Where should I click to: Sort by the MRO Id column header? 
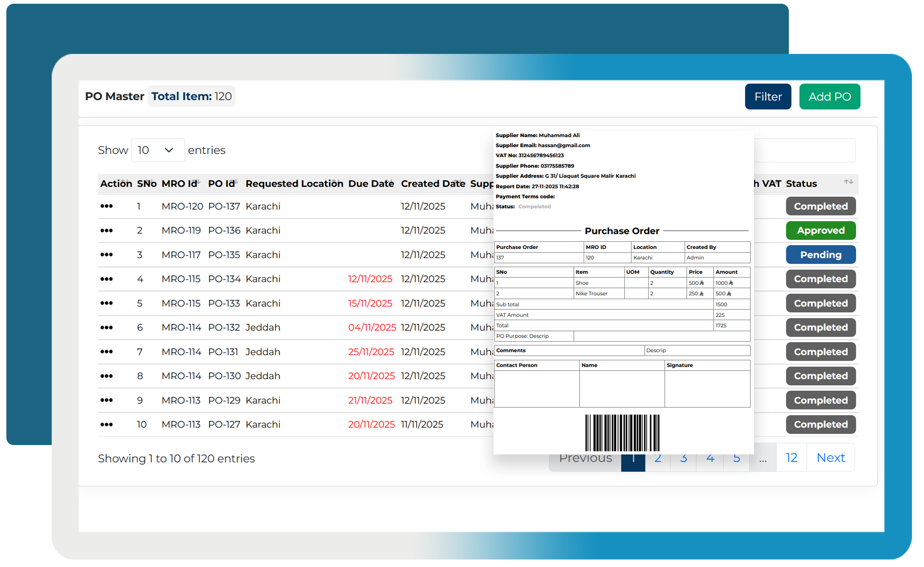click(x=180, y=184)
